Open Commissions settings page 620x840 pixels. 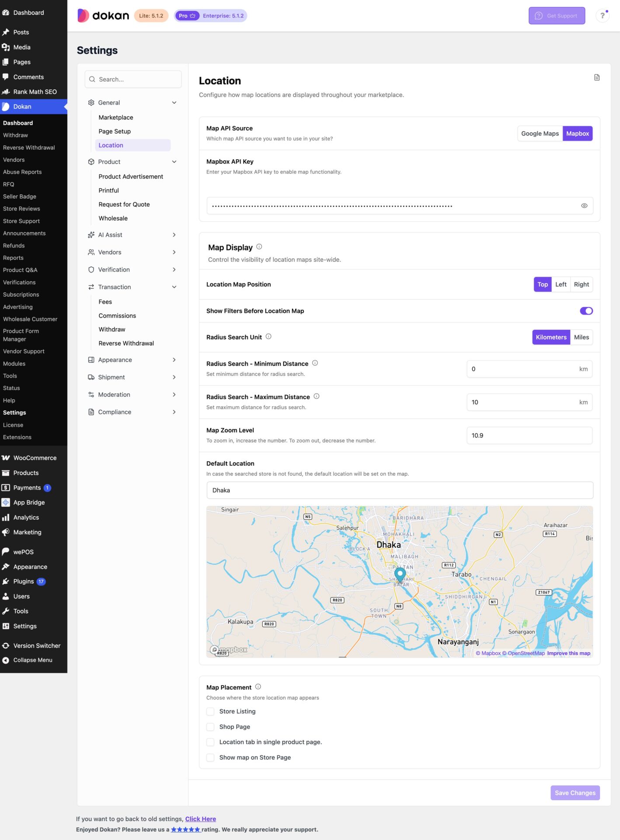117,315
